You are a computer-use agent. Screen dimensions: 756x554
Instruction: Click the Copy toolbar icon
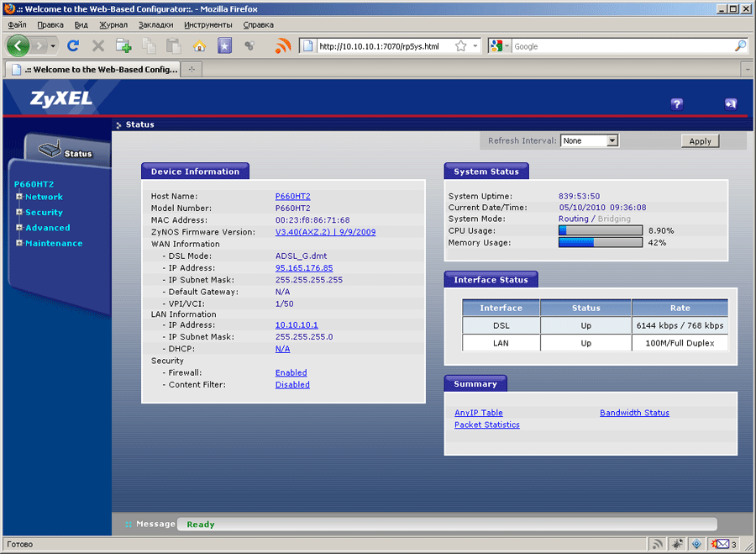149,46
